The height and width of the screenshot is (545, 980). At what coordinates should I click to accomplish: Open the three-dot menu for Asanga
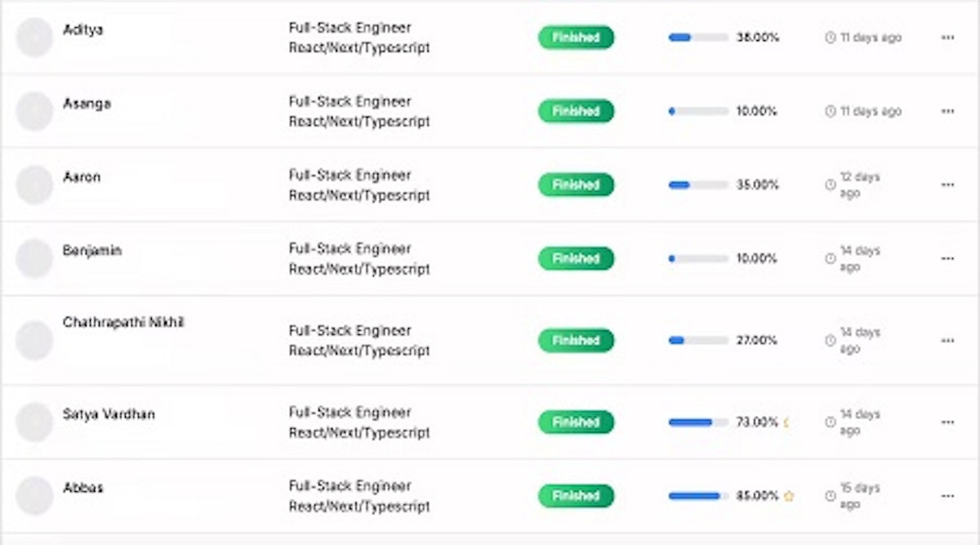pyautogui.click(x=947, y=111)
